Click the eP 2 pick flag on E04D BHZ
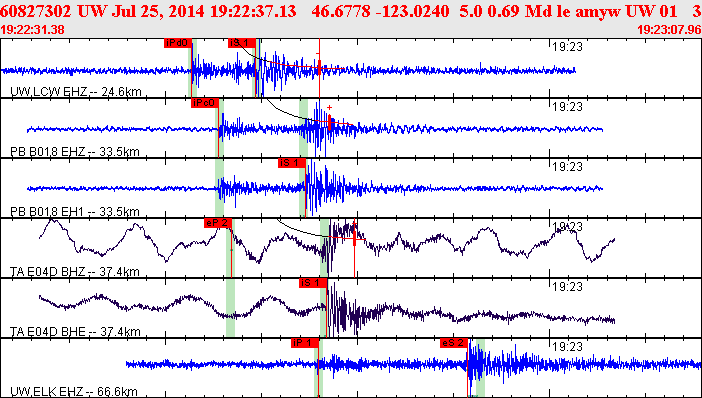Screen dimensions: 702x398 (x=218, y=223)
